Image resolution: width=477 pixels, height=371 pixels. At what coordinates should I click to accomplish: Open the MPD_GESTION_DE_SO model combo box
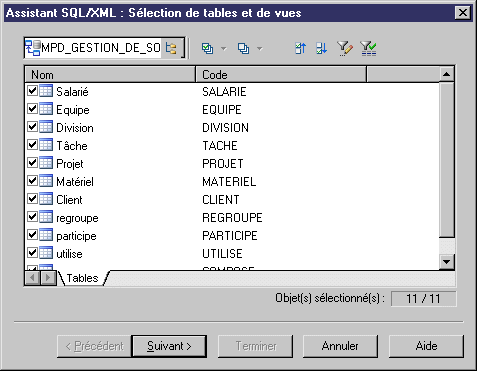[104, 48]
